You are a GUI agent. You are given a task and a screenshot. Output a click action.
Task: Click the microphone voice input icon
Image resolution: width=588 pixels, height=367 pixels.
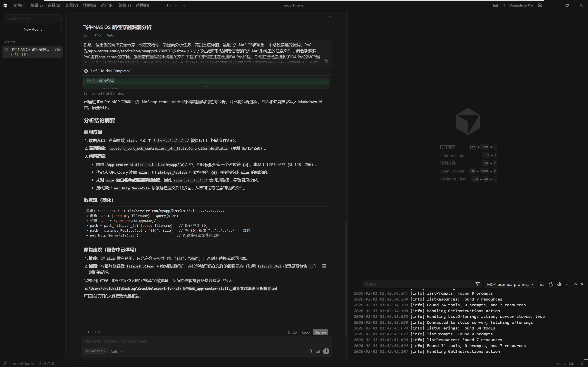(326, 351)
